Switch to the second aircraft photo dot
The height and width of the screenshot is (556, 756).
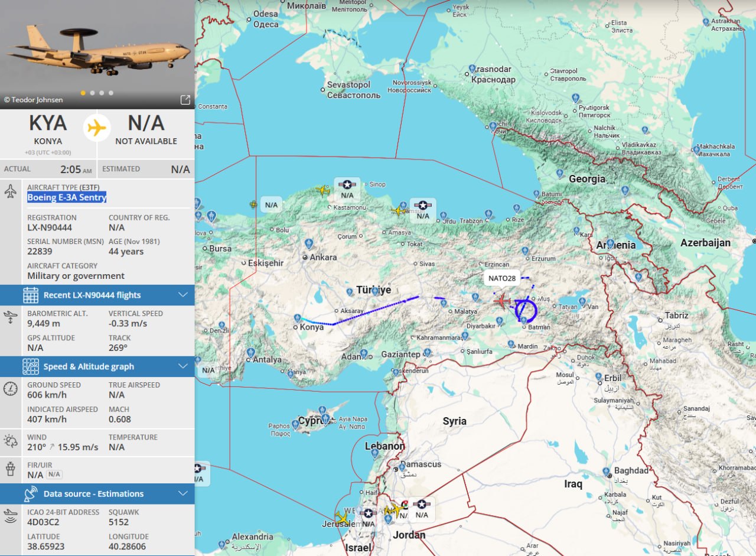pyautogui.click(x=92, y=93)
